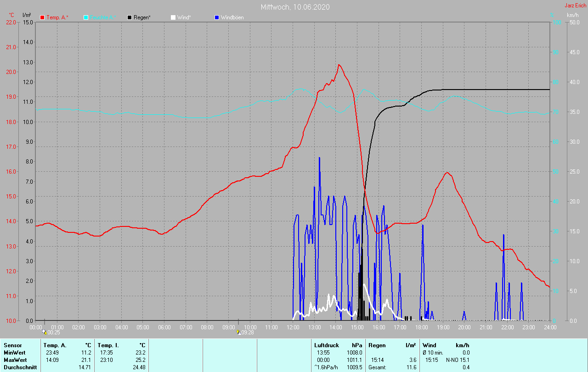Click the cyan Feuchte A. legend swatch
The width and height of the screenshot is (588, 372).
pyautogui.click(x=86, y=17)
